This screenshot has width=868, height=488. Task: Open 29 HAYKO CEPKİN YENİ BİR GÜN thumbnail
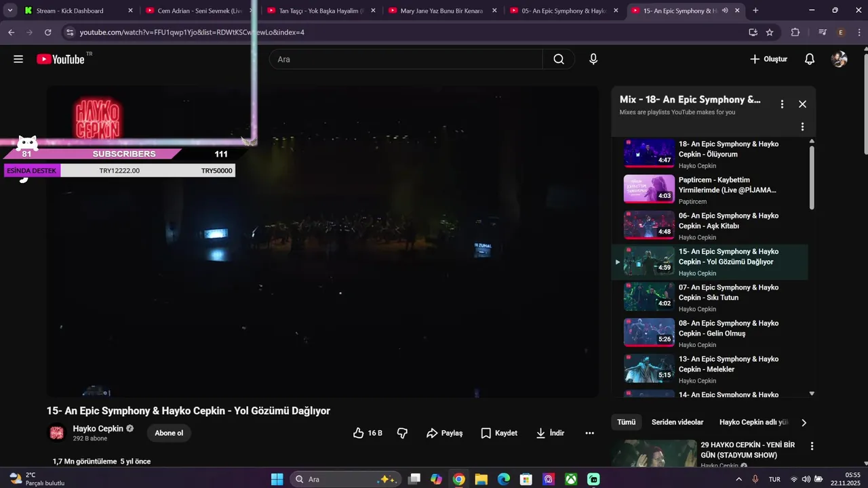coord(654,454)
